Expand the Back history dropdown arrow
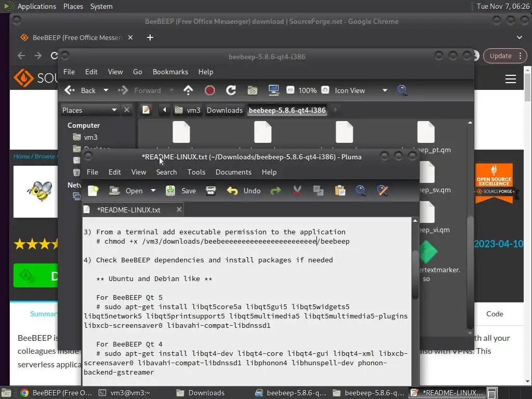 pos(106,90)
